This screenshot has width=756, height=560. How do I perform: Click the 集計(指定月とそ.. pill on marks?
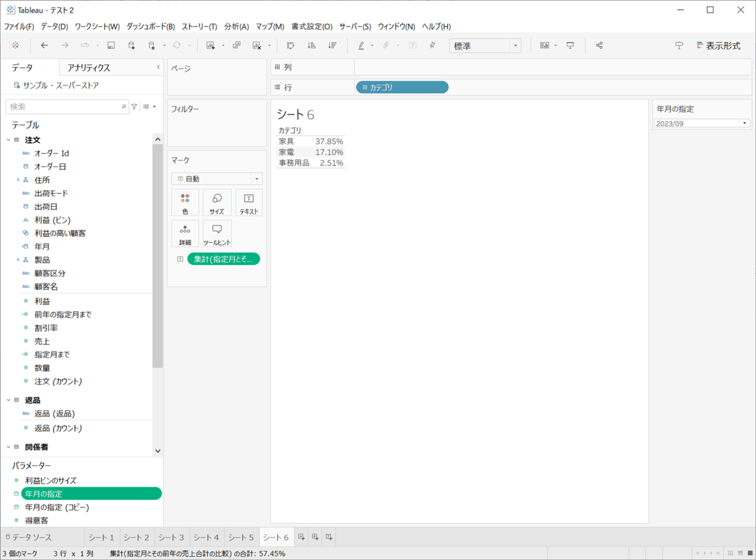click(x=223, y=259)
